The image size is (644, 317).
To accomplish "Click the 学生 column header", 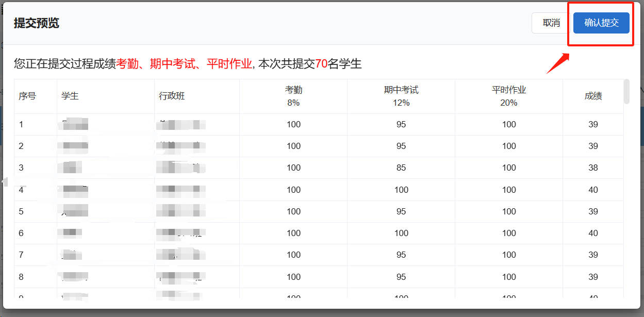I will 70,96.
